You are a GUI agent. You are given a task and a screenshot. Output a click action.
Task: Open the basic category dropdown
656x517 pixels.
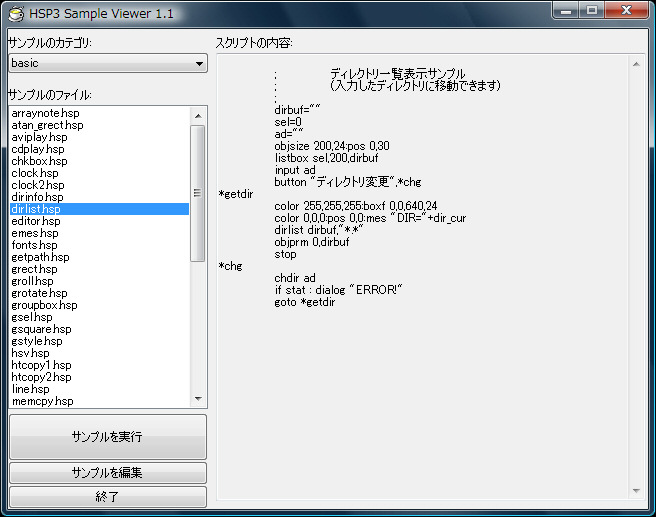108,63
